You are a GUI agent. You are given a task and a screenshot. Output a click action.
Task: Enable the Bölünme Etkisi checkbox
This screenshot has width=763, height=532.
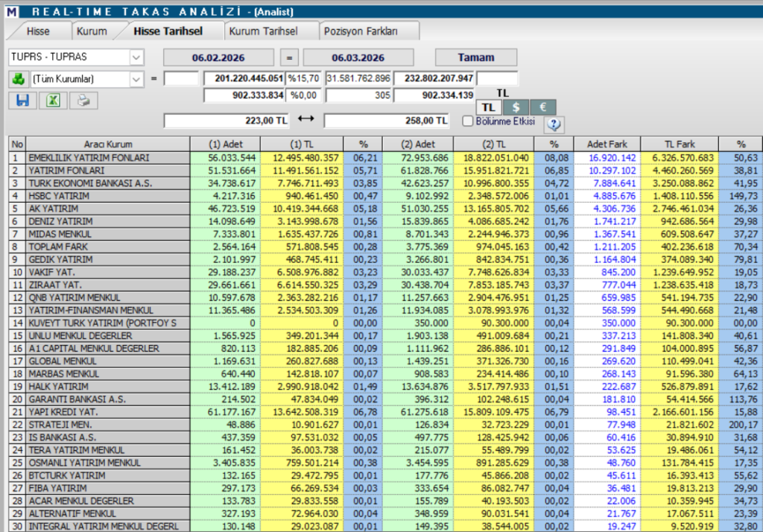tap(468, 121)
